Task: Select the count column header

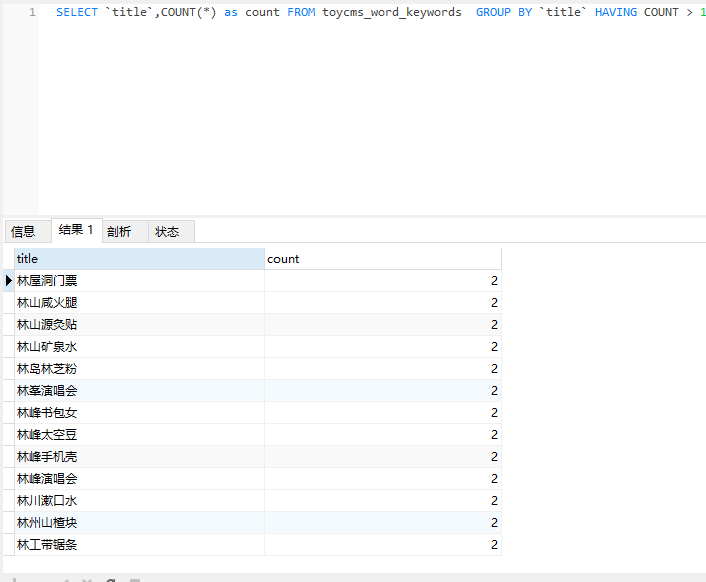Action: pos(383,259)
